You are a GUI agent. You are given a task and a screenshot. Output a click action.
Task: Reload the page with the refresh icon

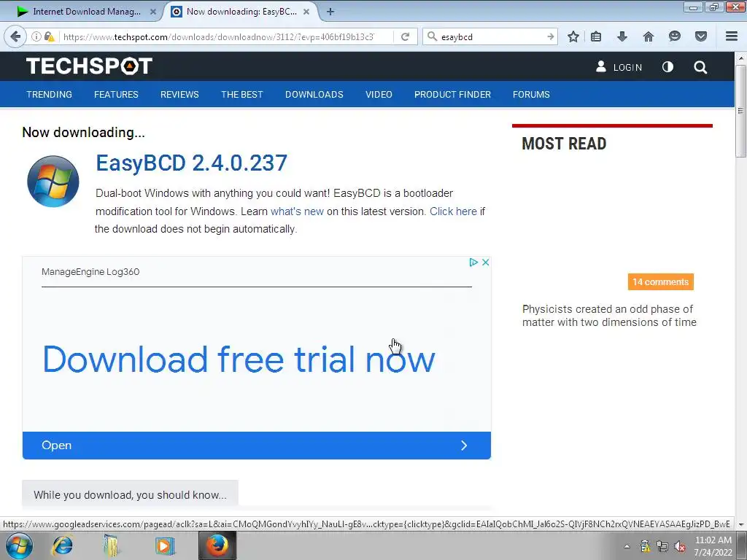406,36
